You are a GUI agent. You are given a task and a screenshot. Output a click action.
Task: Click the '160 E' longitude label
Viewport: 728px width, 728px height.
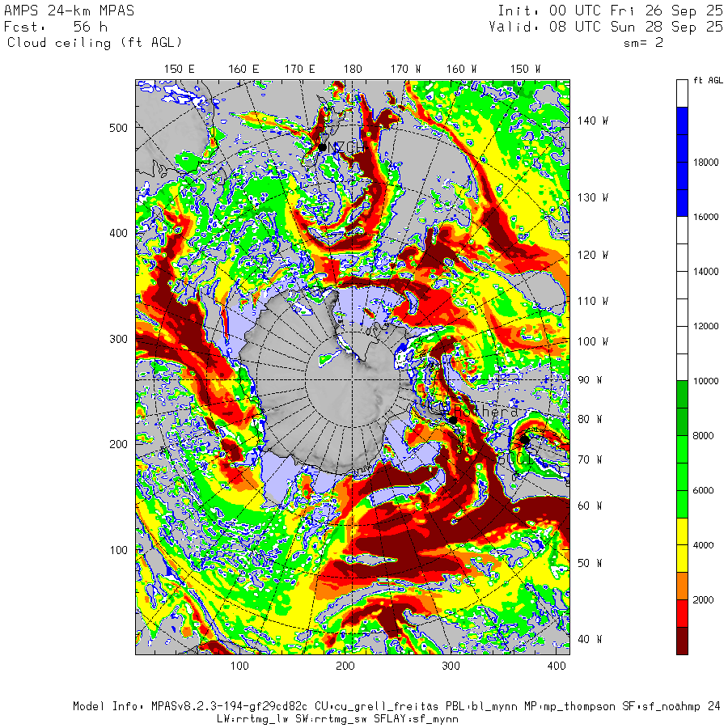[x=243, y=70]
